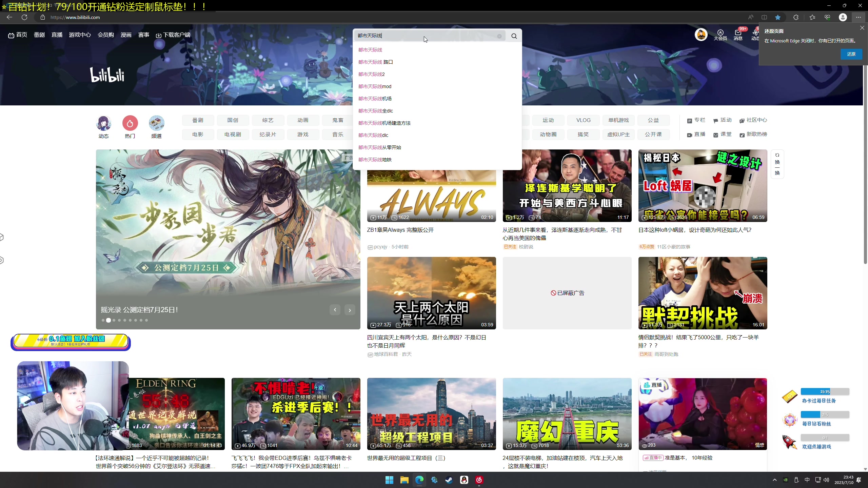Viewport: 868px width, 488px height.
Task: Open 魔幻重庆 video thumbnail
Action: 567,414
